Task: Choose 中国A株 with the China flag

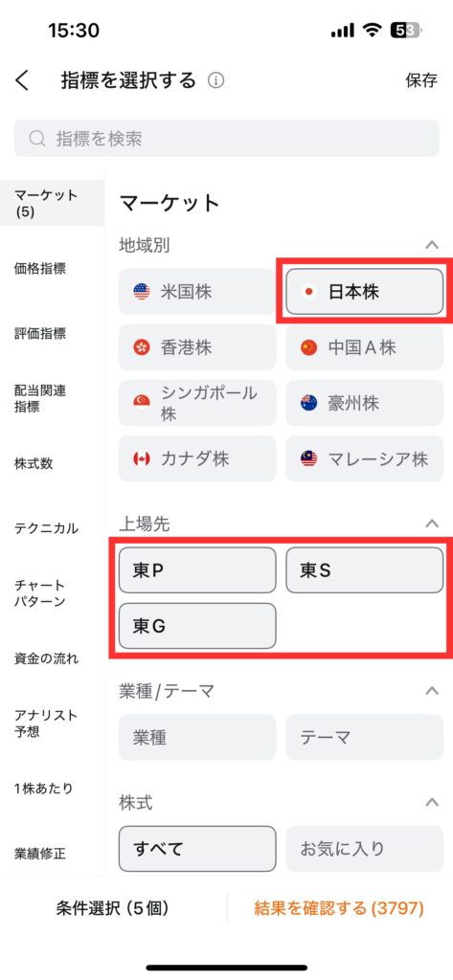Action: pos(364,346)
